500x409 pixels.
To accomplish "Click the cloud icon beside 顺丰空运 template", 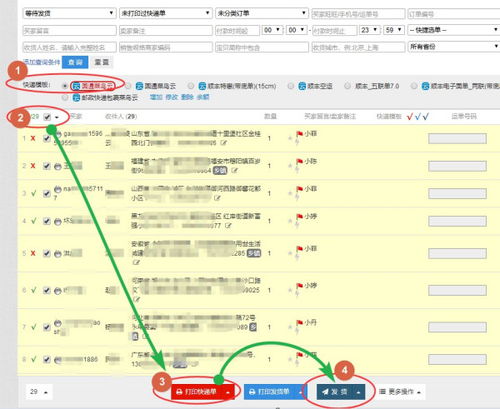I will tap(302, 86).
